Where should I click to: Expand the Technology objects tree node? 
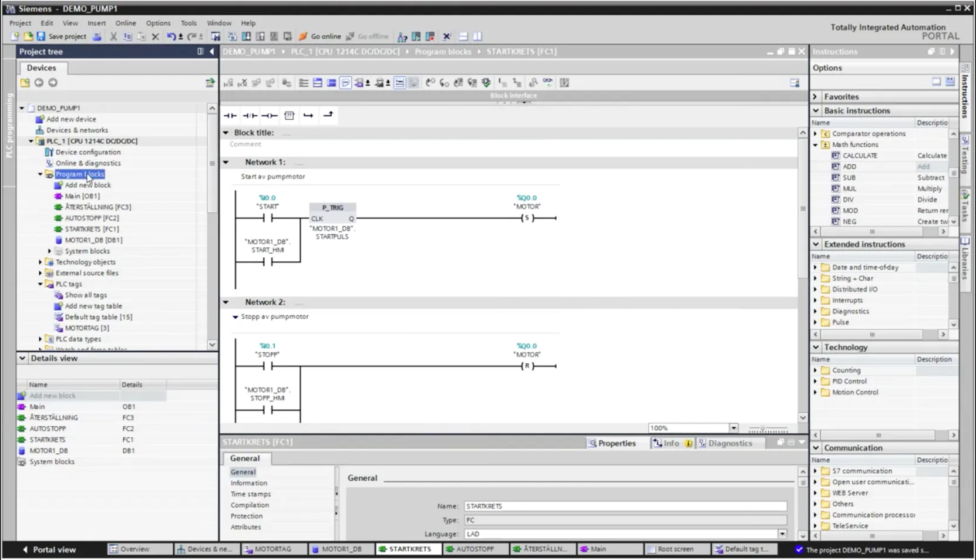click(x=41, y=262)
